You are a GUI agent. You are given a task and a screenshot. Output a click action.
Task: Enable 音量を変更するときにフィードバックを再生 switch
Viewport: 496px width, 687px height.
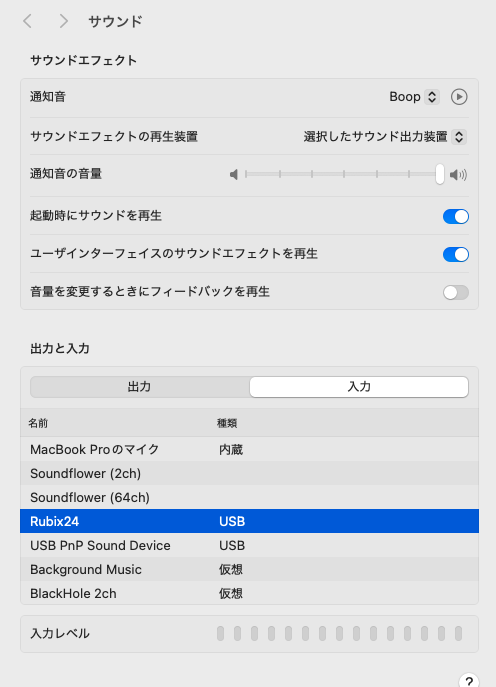click(x=456, y=293)
